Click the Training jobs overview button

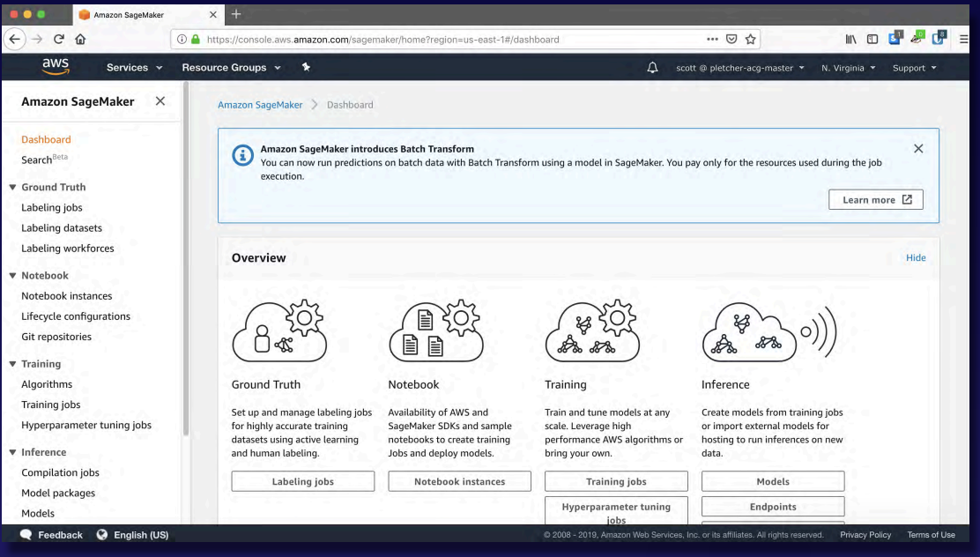616,481
